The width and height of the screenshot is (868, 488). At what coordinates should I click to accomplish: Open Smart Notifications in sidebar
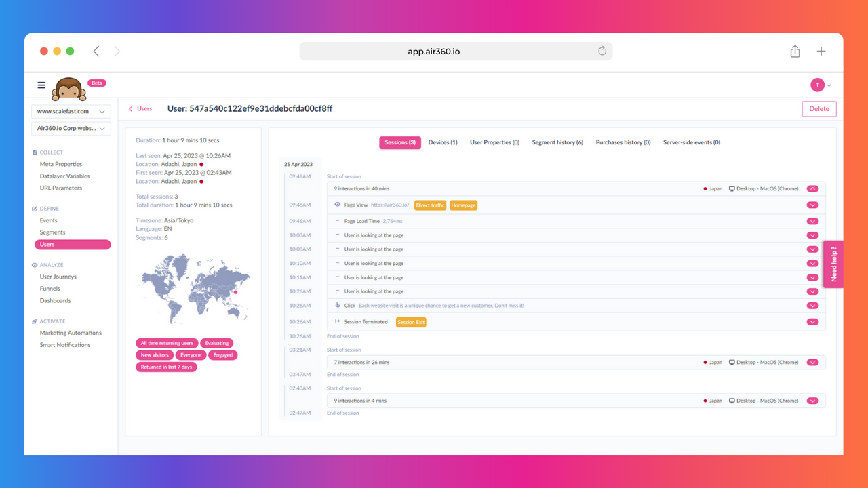pos(65,345)
